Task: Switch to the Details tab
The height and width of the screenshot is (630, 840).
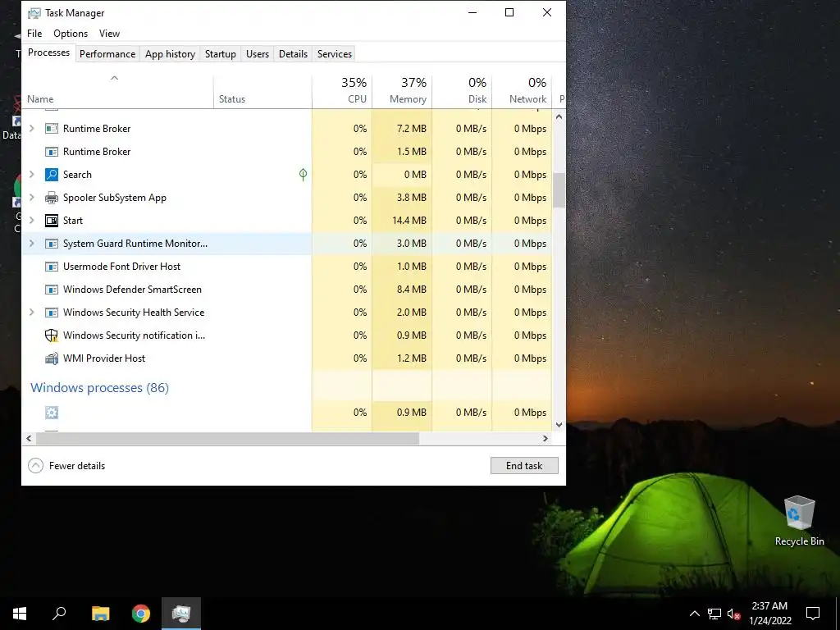Action: pos(293,54)
